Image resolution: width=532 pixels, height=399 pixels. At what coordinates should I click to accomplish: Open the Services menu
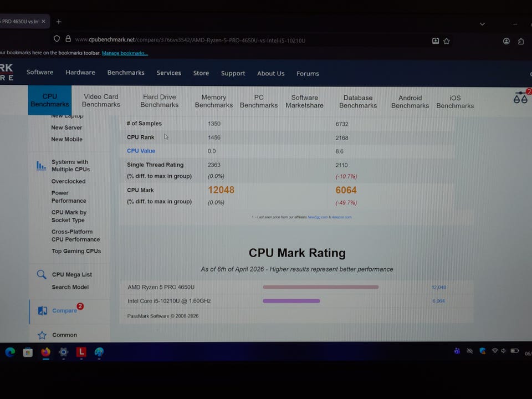pyautogui.click(x=168, y=73)
